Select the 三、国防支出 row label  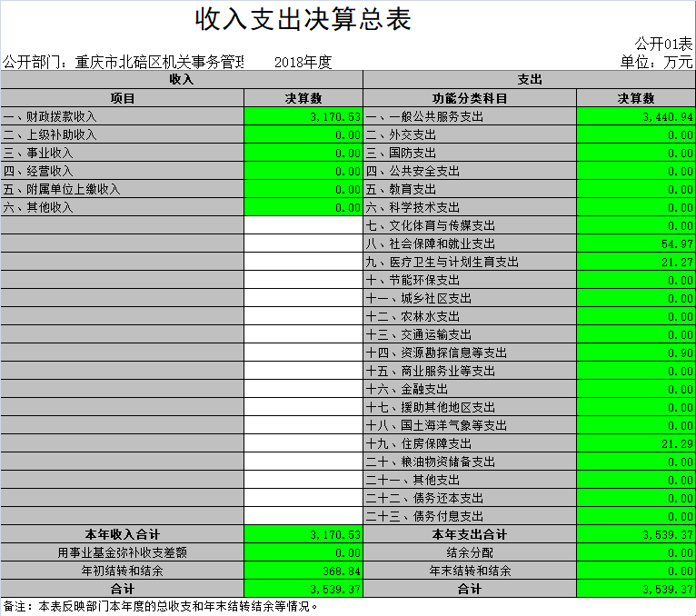401,154
